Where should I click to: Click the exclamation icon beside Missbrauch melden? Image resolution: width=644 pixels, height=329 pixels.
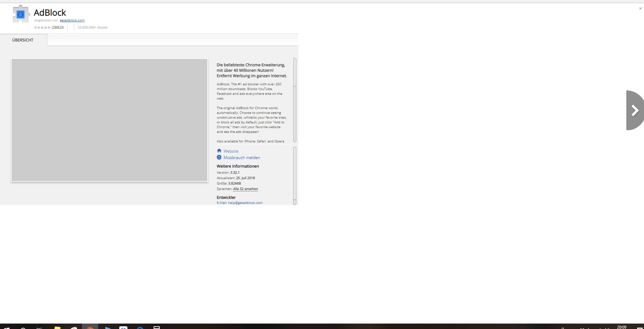[219, 157]
